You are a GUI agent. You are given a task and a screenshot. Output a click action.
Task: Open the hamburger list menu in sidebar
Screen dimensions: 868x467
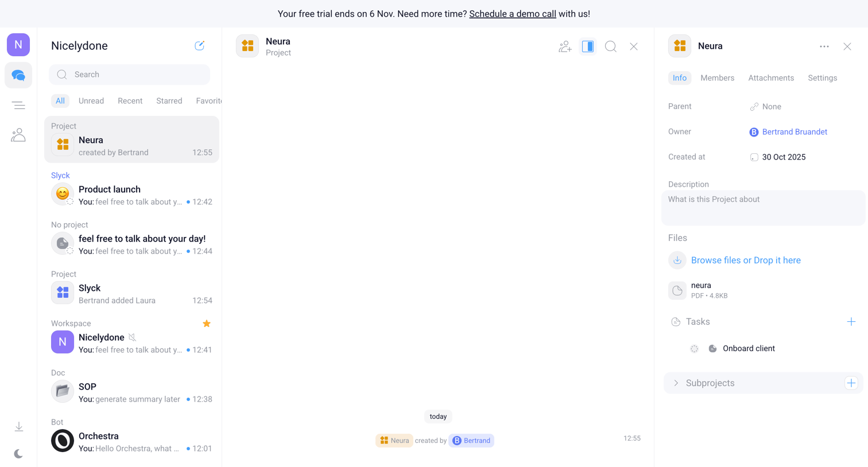18,106
